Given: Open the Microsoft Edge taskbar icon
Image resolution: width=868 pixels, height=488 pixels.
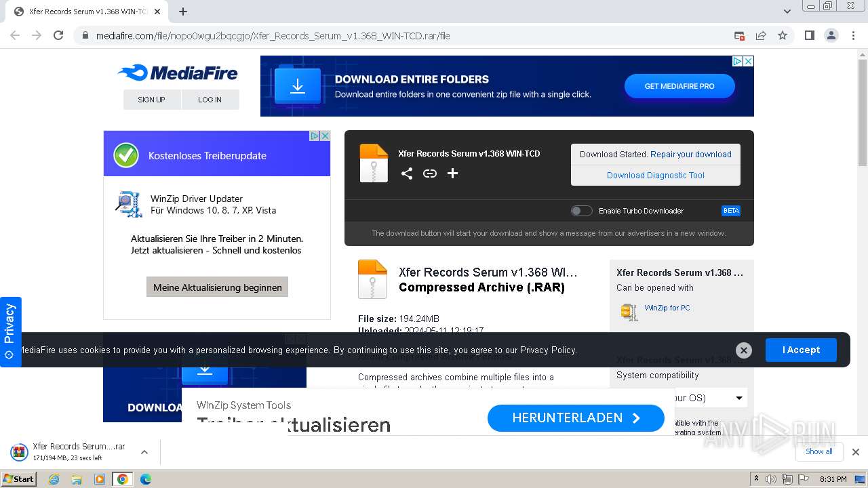Looking at the screenshot, I should click(x=145, y=479).
